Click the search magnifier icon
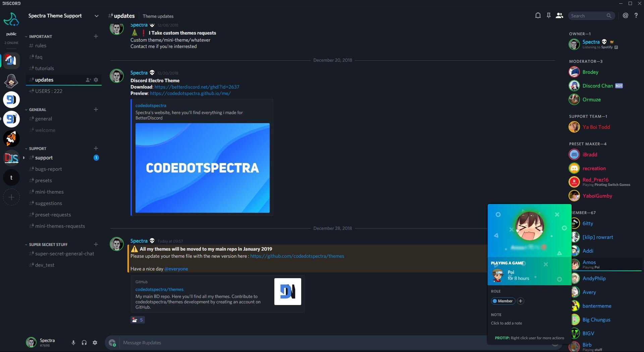The height and width of the screenshot is (352, 644). click(x=609, y=16)
